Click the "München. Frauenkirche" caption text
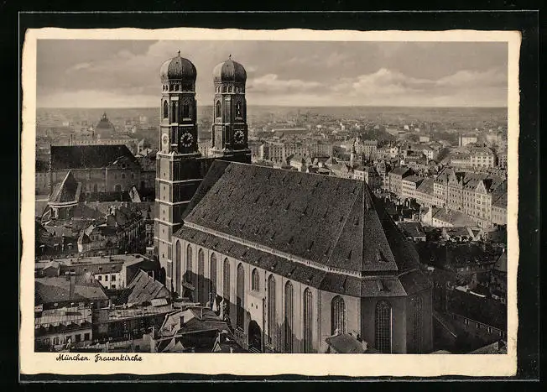Image resolution: width=547 pixels, height=392 pixels. click(99, 358)
